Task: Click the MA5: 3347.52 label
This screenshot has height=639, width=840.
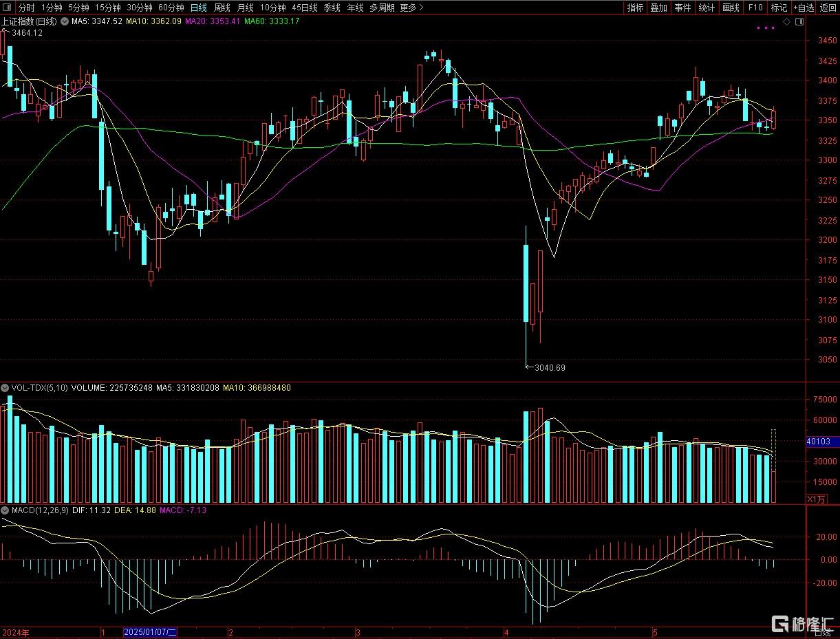Action: click(x=97, y=21)
